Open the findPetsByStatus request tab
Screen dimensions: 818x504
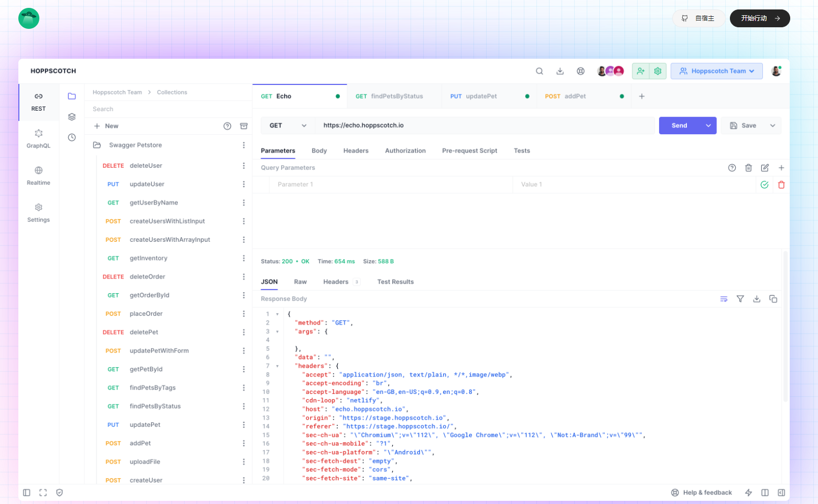[389, 96]
